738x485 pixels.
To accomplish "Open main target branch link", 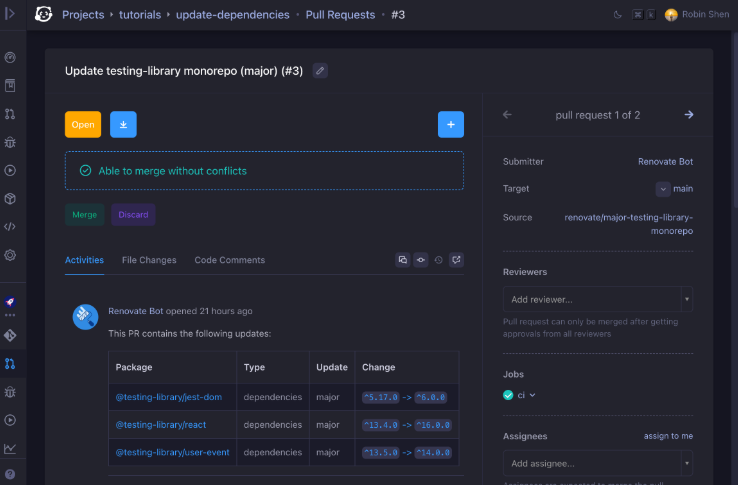I will click(683, 189).
